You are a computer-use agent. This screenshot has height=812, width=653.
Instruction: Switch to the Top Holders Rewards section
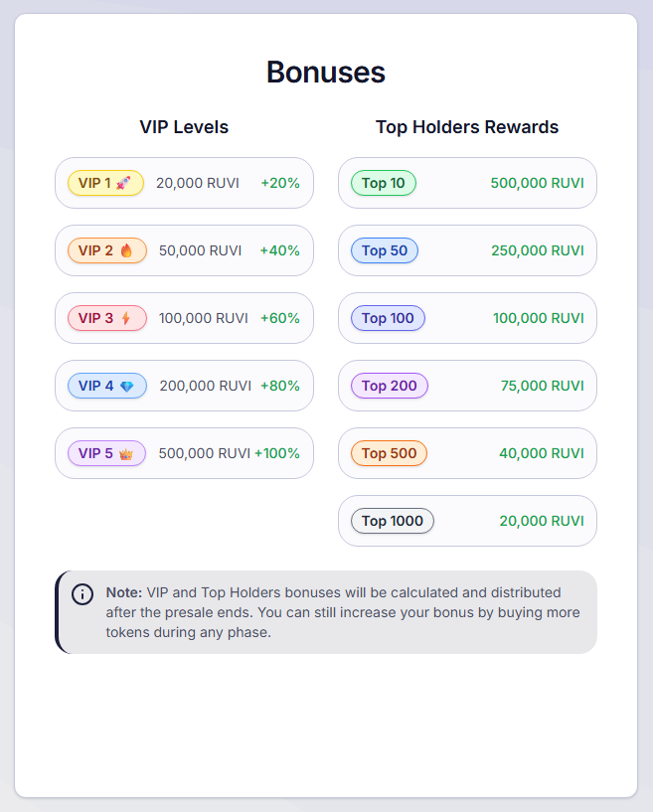(467, 127)
